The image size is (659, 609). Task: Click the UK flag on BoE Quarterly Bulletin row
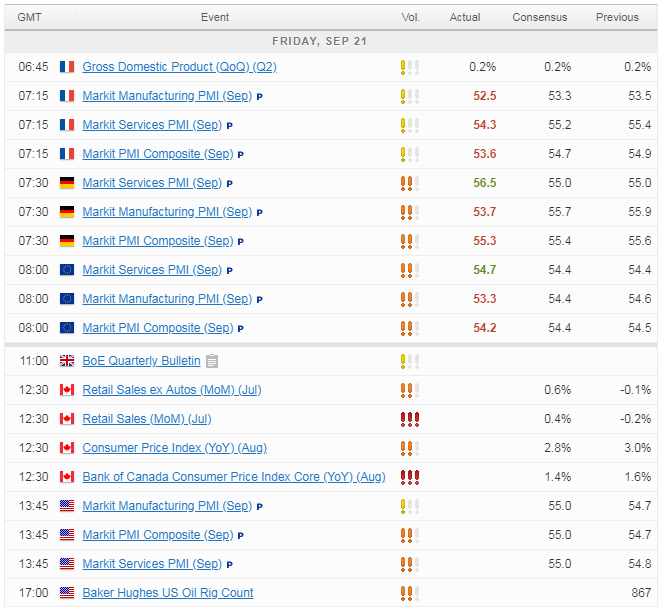coord(67,361)
